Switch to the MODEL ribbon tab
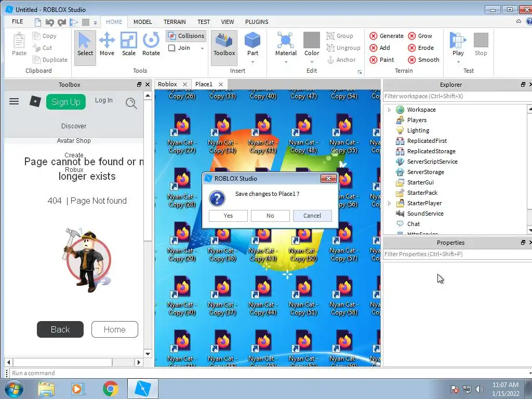This screenshot has height=399, width=532. (x=142, y=22)
